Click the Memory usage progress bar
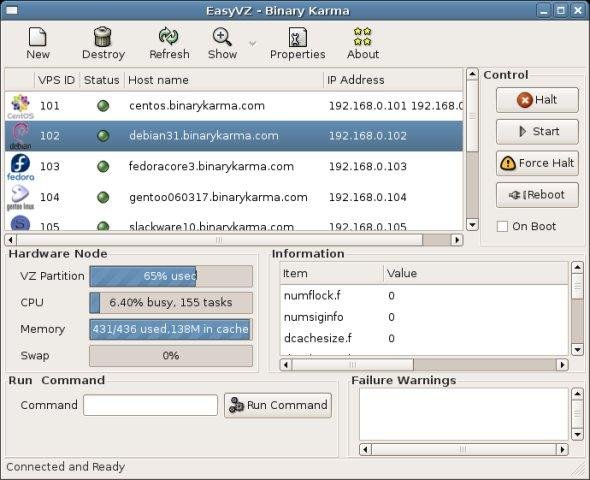The height and width of the screenshot is (480, 590). (x=171, y=330)
